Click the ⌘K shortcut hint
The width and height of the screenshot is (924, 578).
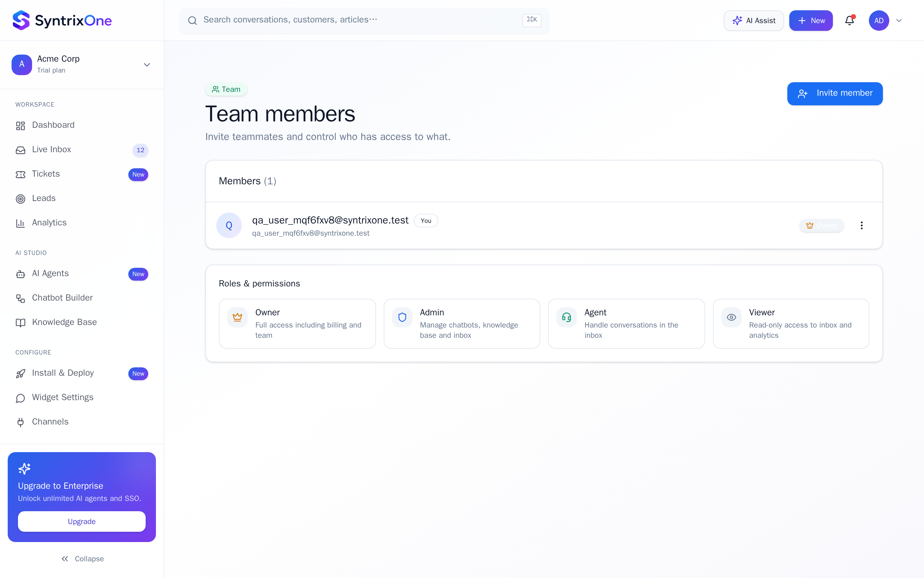point(532,20)
